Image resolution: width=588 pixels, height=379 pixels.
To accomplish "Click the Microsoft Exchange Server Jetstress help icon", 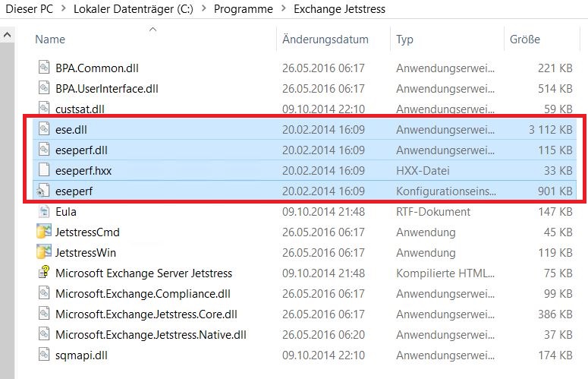I will tap(43, 273).
